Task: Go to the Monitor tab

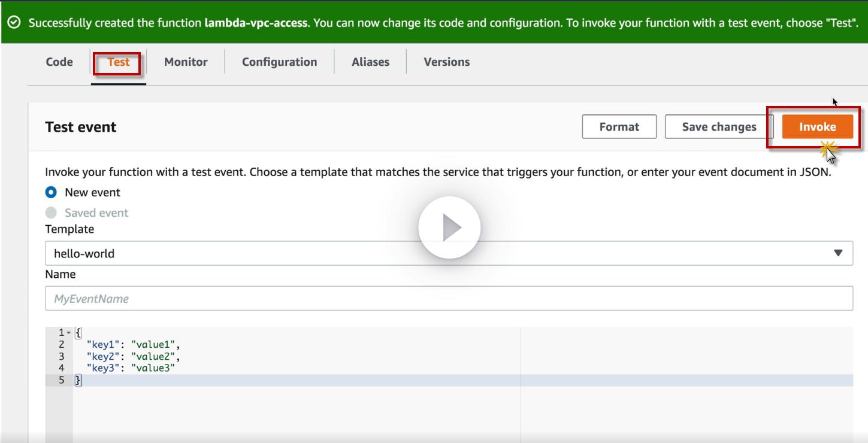Action: [186, 62]
